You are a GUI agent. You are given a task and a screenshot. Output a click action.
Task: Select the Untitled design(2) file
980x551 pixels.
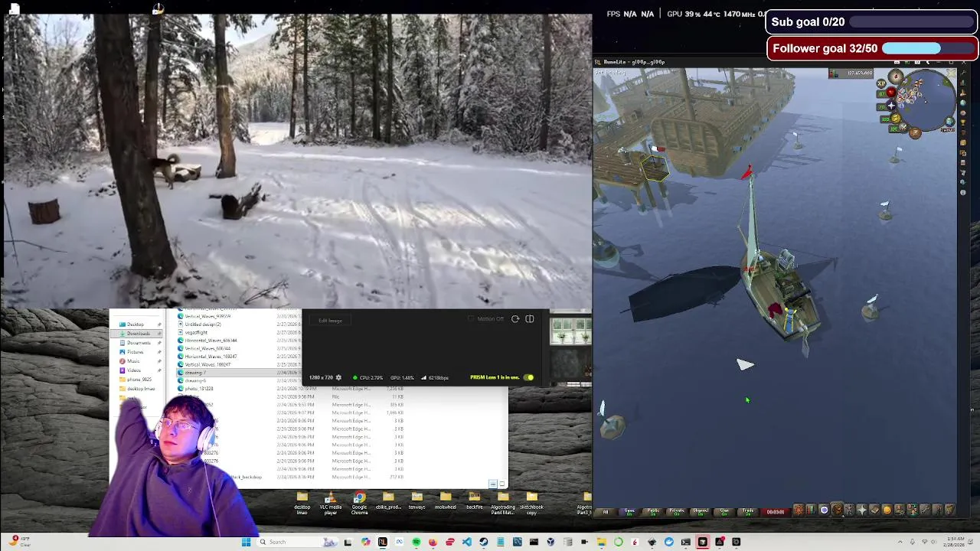click(203, 324)
